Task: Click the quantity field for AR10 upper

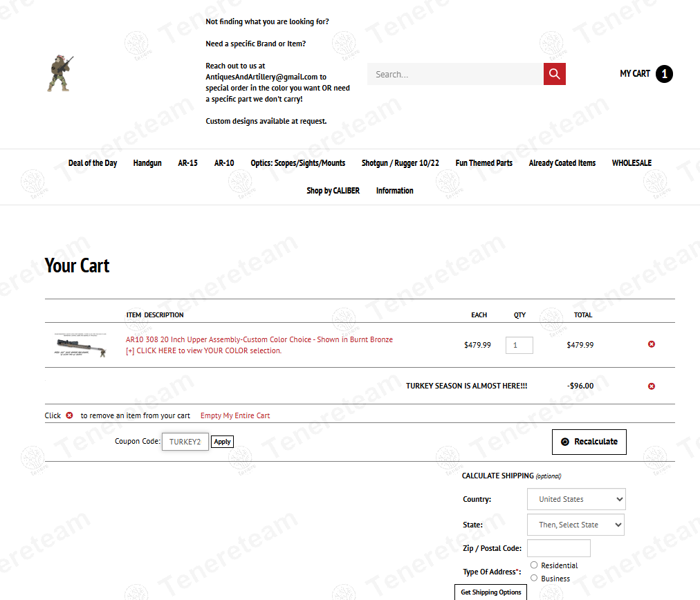Action: pos(519,345)
